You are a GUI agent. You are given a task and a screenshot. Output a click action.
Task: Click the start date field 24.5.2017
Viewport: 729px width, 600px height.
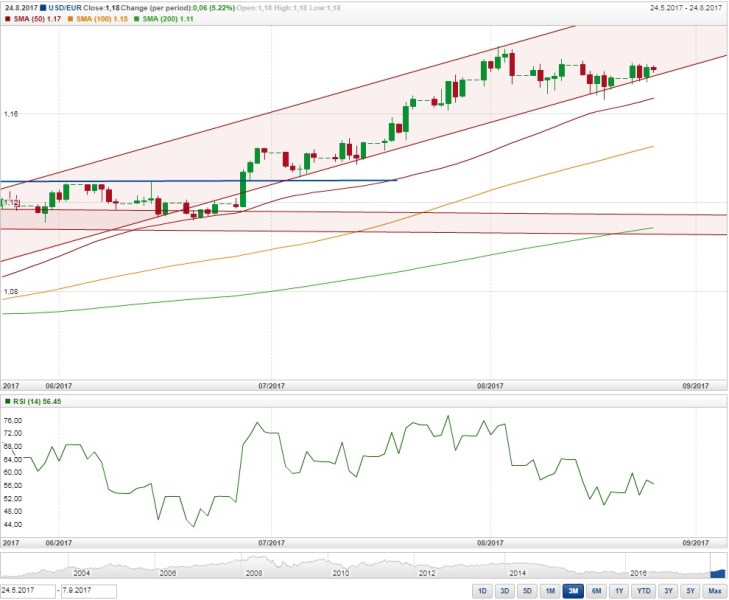(27, 591)
